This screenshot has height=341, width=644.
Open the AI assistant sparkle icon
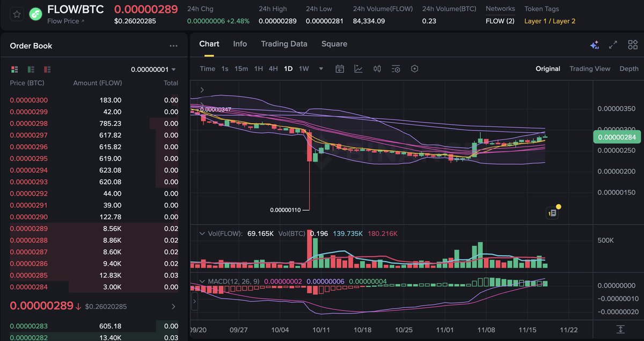pos(594,45)
